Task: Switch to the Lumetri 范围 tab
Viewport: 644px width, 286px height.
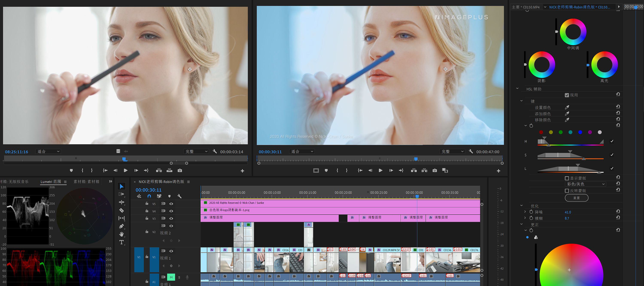Action: coord(51,182)
